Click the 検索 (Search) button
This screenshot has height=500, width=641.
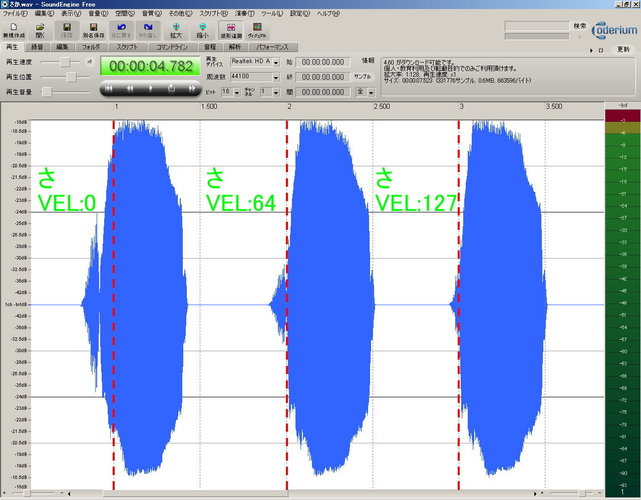tap(579, 26)
